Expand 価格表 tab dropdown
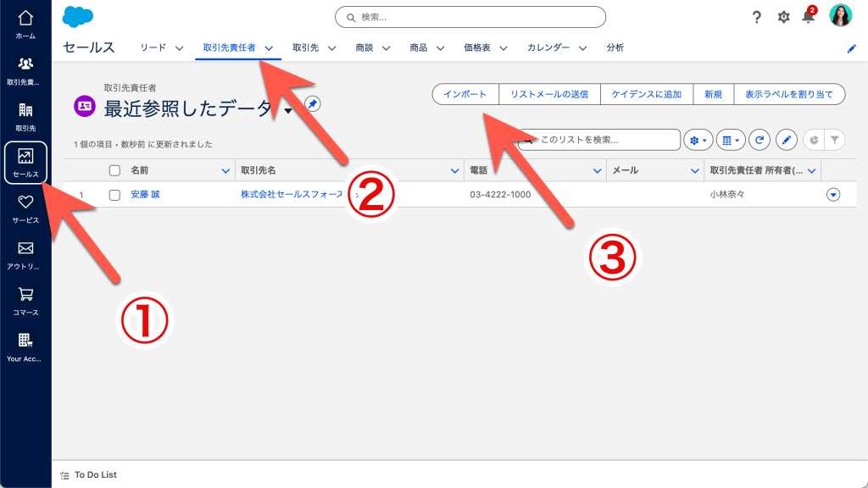The height and width of the screenshot is (488, 868). [504, 48]
